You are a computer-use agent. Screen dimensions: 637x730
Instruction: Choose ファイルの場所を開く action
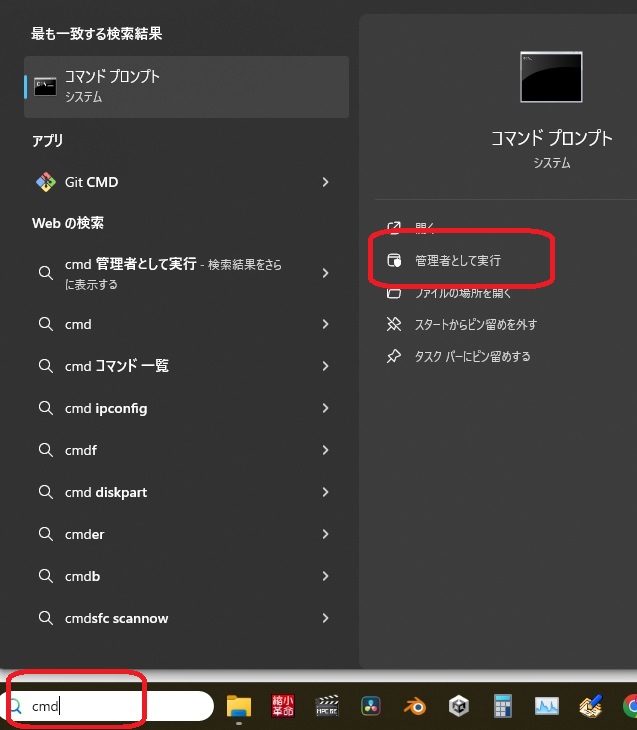pyautogui.click(x=463, y=293)
